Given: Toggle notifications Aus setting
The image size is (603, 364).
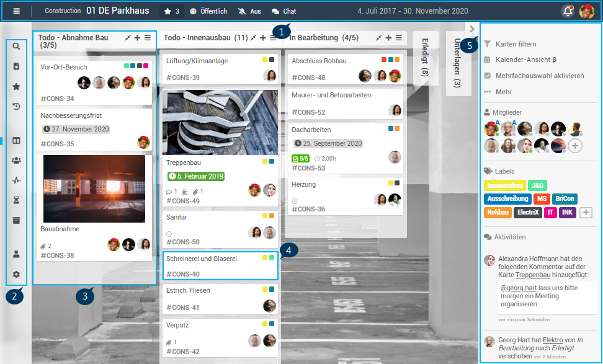Looking at the screenshot, I should pos(249,12).
